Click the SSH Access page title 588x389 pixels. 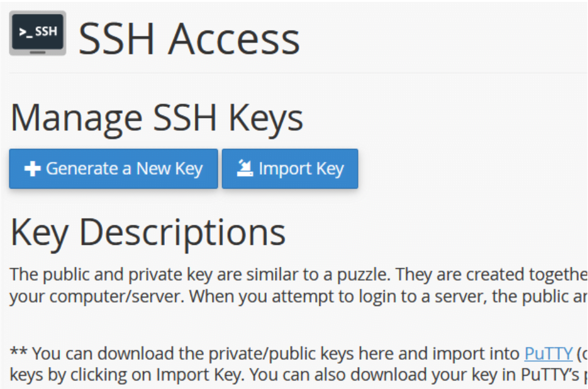[189, 38]
